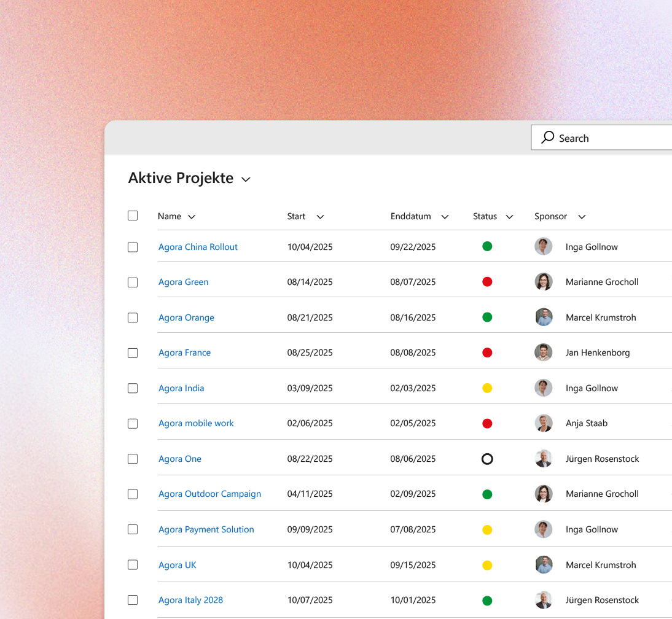Click the yellow status dot for Agora Payment Solution
This screenshot has height=619, width=672.
tap(487, 530)
